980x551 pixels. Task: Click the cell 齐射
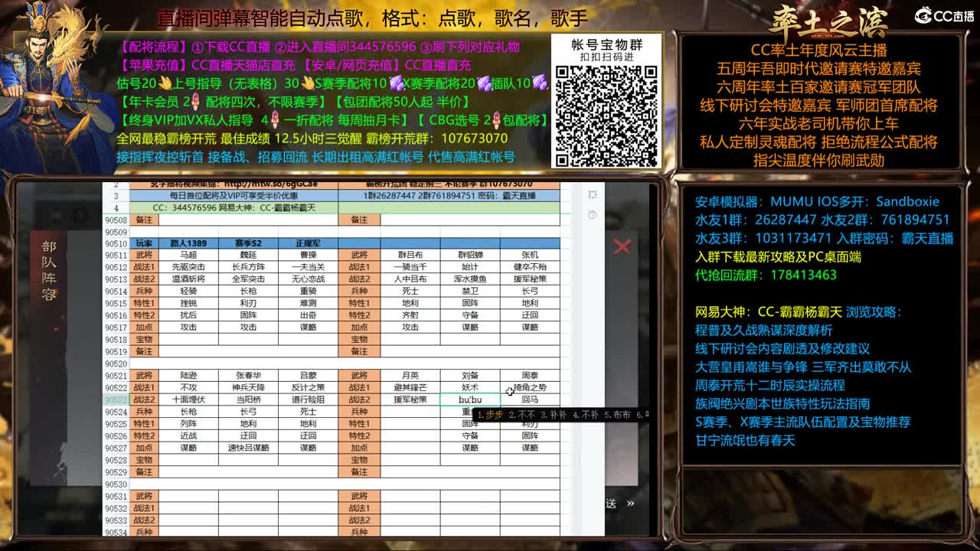click(x=410, y=315)
